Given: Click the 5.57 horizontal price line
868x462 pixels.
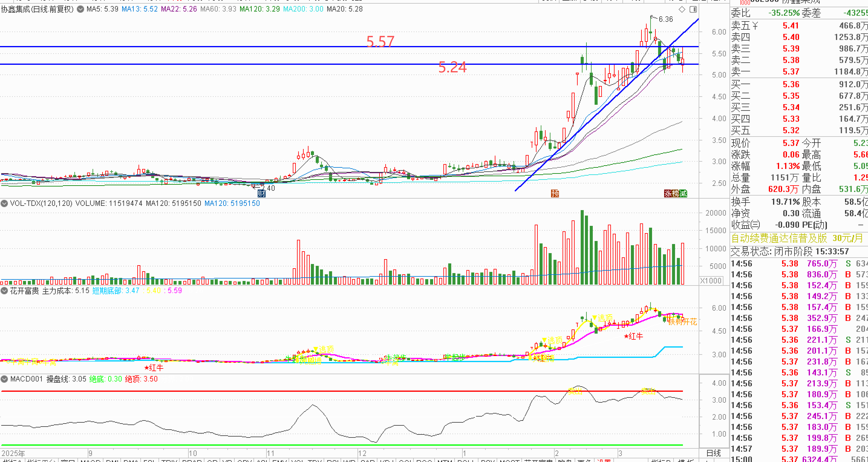Looking at the screenshot, I should (202, 47).
